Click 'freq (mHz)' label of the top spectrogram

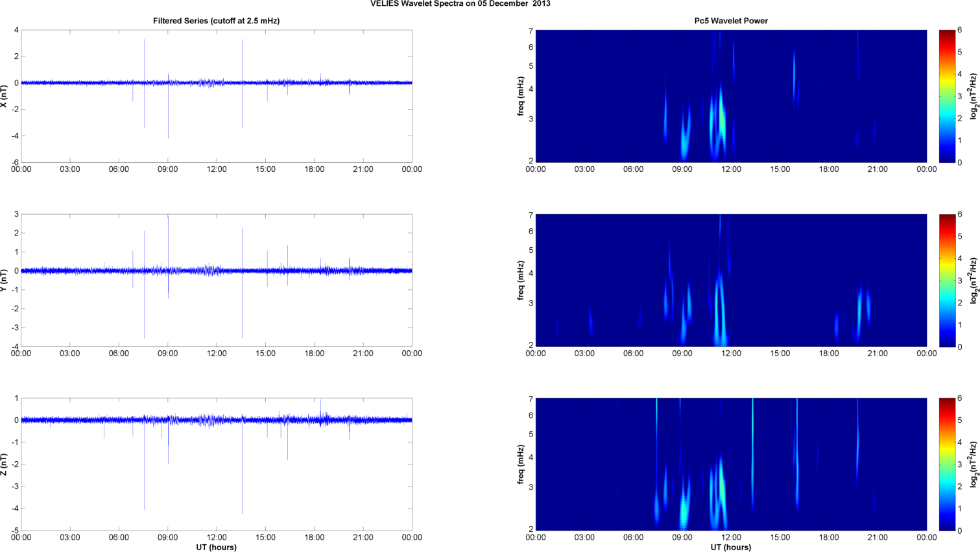(520, 96)
